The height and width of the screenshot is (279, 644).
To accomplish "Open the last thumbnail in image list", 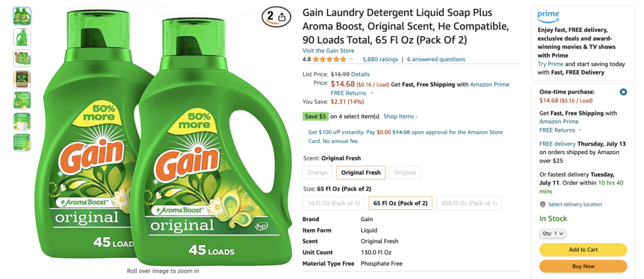I will [x=22, y=142].
